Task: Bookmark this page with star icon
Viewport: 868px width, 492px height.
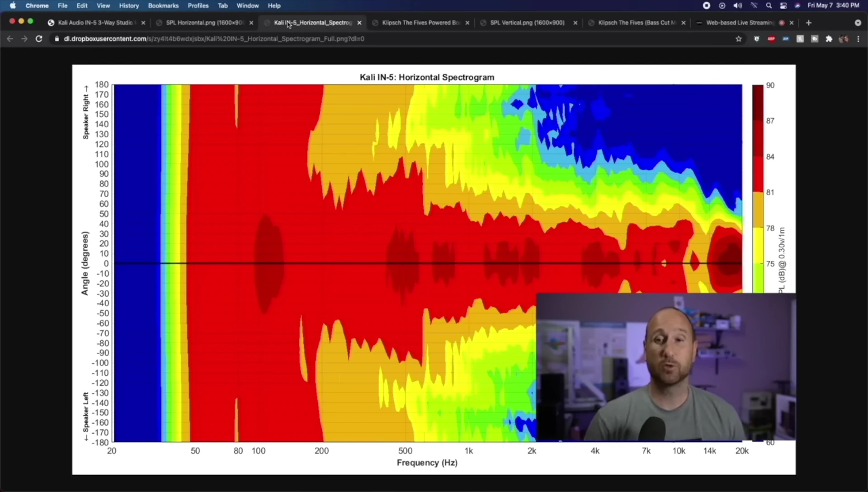Action: click(739, 39)
